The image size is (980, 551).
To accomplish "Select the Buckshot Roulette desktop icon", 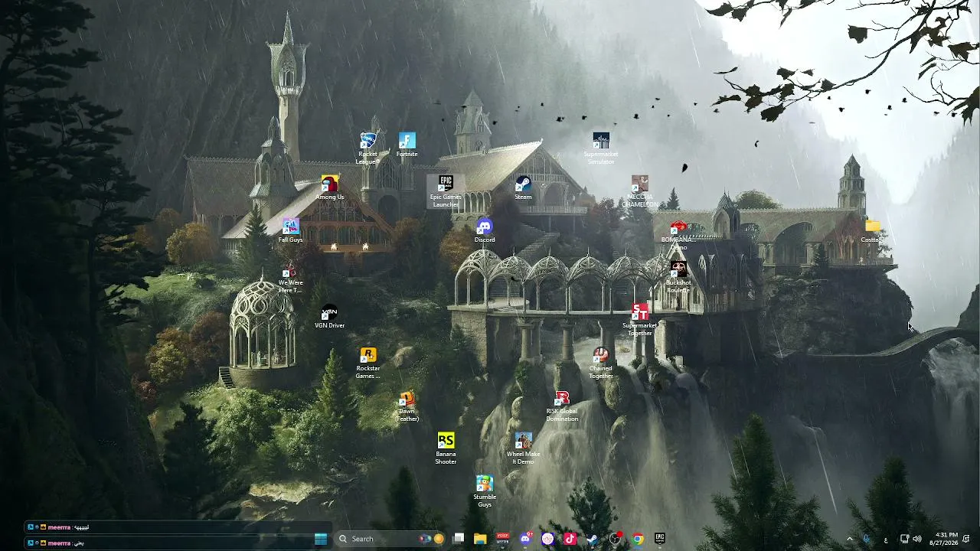I will (x=678, y=276).
